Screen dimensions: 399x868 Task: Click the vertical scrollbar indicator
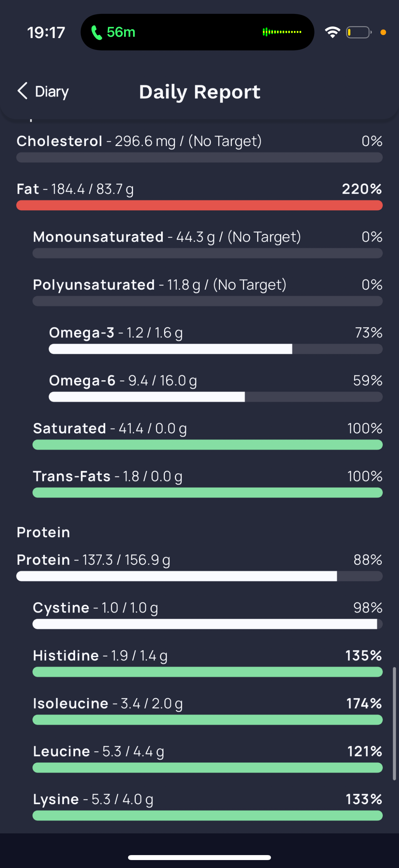click(x=394, y=723)
